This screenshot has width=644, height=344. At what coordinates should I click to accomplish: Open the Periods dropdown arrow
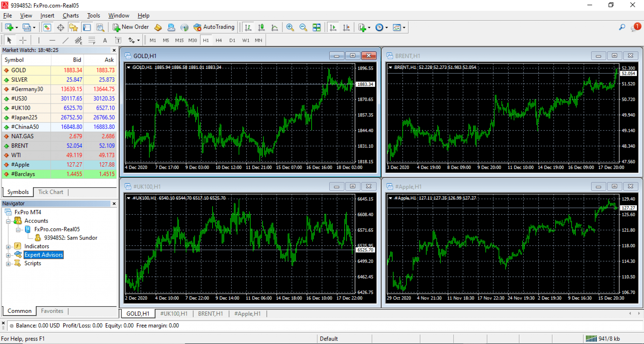[386, 28]
